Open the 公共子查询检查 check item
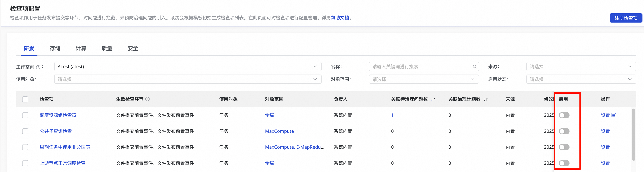The image size is (644, 172). (x=56, y=131)
